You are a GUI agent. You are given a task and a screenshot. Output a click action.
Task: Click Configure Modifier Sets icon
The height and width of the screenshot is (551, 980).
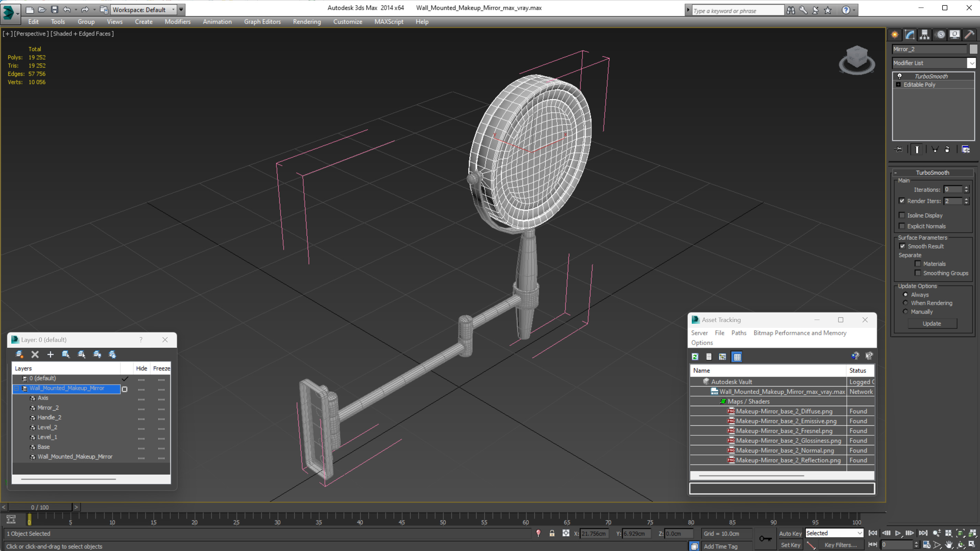pos(966,149)
